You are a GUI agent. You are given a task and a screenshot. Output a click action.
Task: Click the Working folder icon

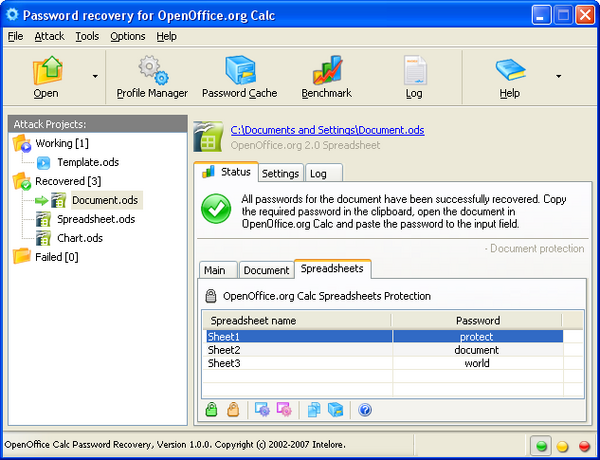(x=21, y=144)
